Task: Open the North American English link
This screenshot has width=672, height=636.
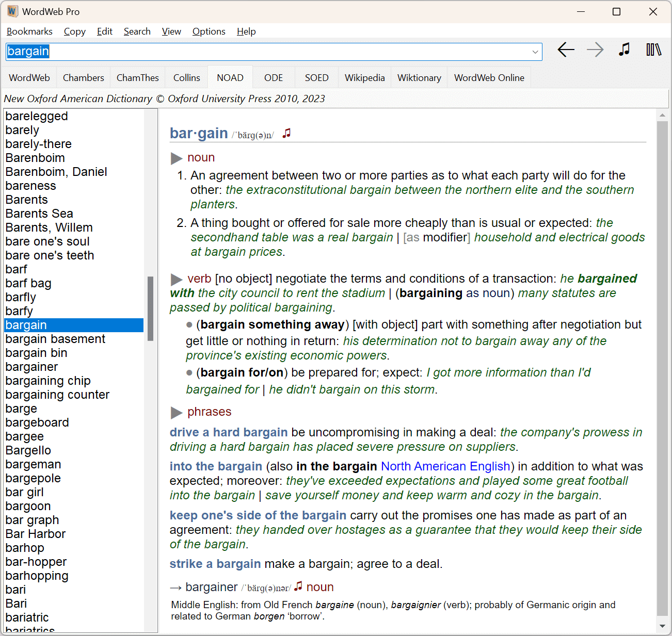Action: 445,466
